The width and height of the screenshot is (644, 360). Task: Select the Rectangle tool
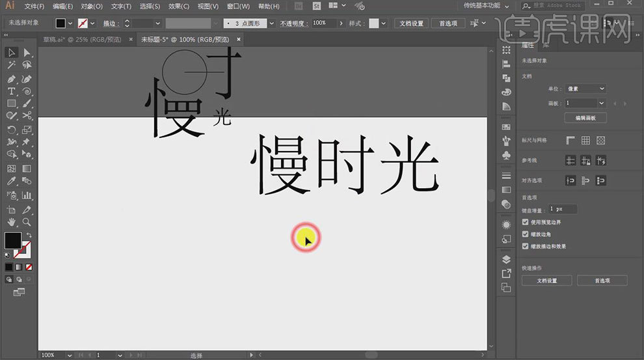pyautogui.click(x=12, y=104)
